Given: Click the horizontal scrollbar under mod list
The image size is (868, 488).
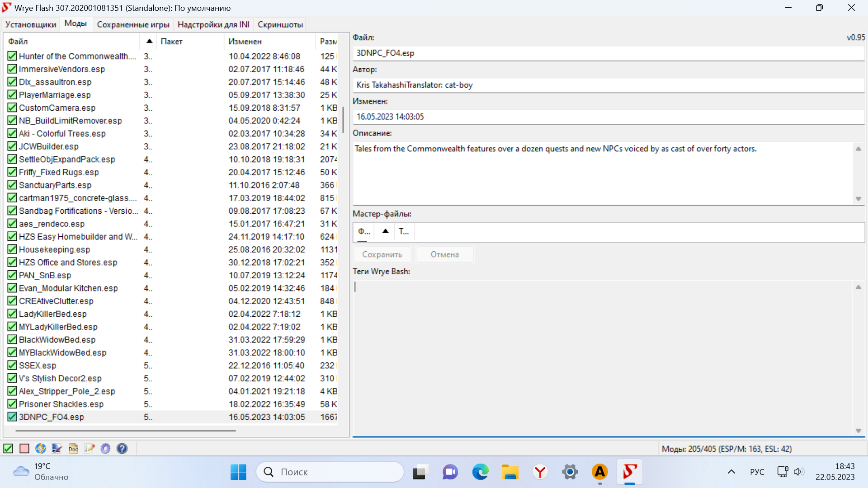Looking at the screenshot, I should click(126, 431).
